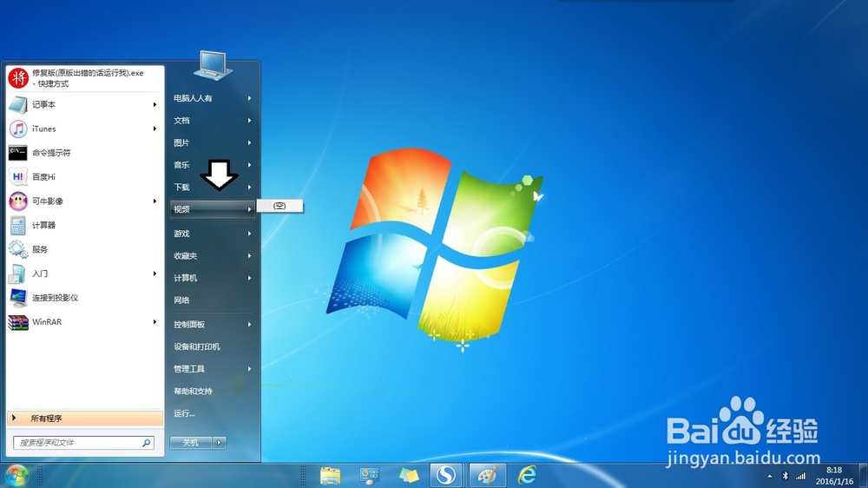Launch 可牛影像 photo program

point(85,201)
